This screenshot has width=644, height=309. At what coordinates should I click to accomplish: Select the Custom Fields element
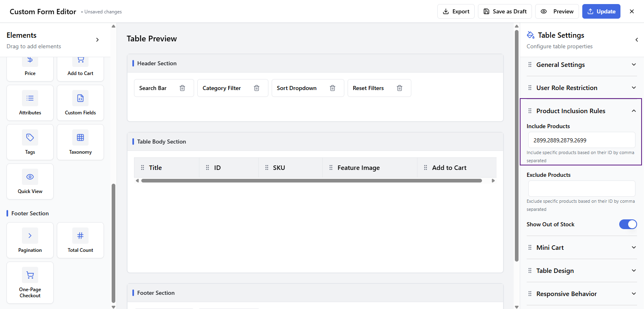coord(80,103)
